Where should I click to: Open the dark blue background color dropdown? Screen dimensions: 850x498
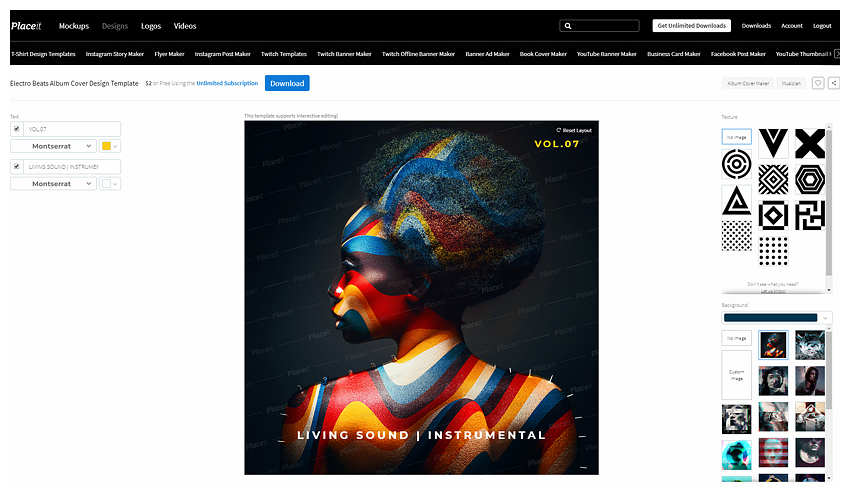pyautogui.click(x=776, y=318)
